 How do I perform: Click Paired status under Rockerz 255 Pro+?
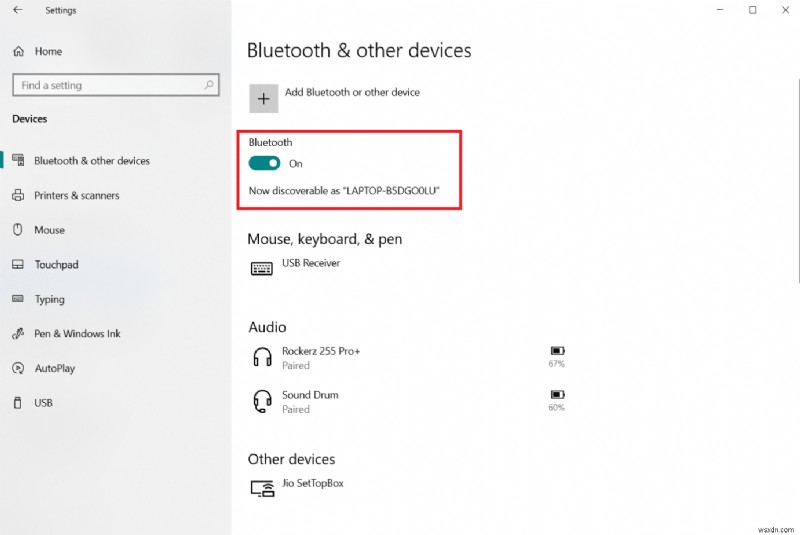[296, 366]
